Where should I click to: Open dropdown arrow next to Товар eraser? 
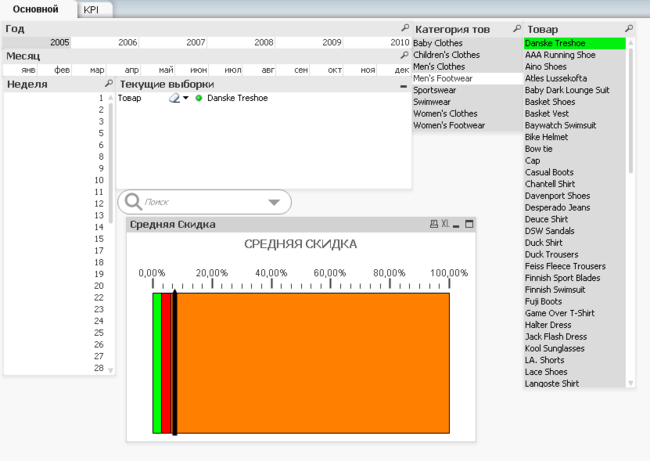pos(186,98)
